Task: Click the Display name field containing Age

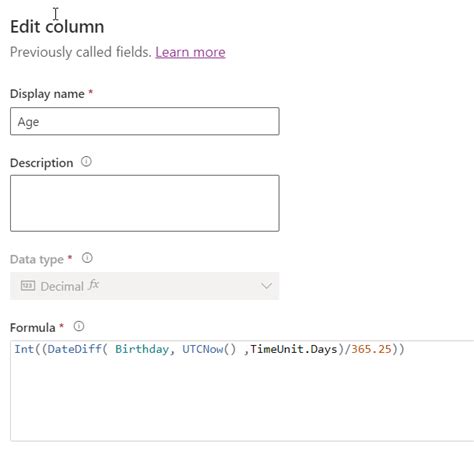Action: tap(145, 121)
